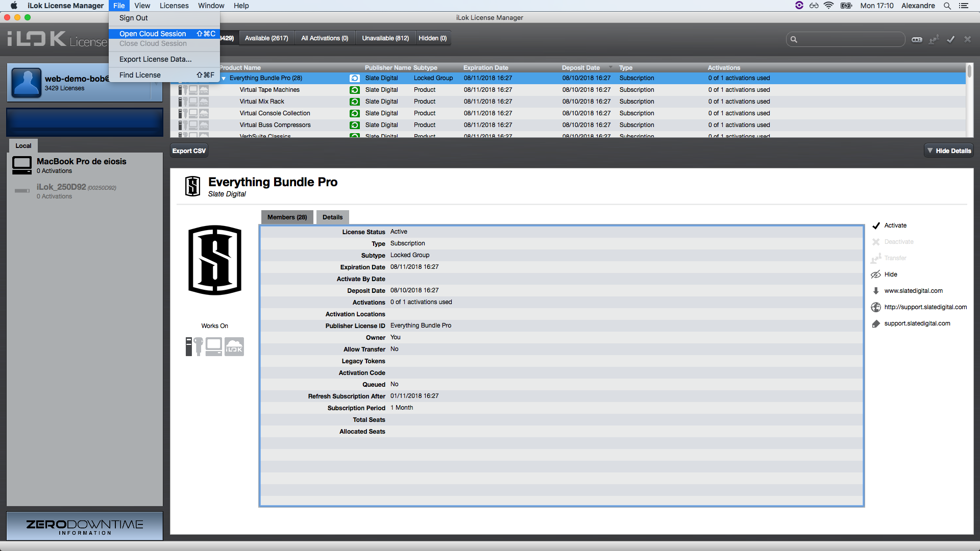
Task: Click the MacBook Pro de eiosis computer icon
Action: 22,165
